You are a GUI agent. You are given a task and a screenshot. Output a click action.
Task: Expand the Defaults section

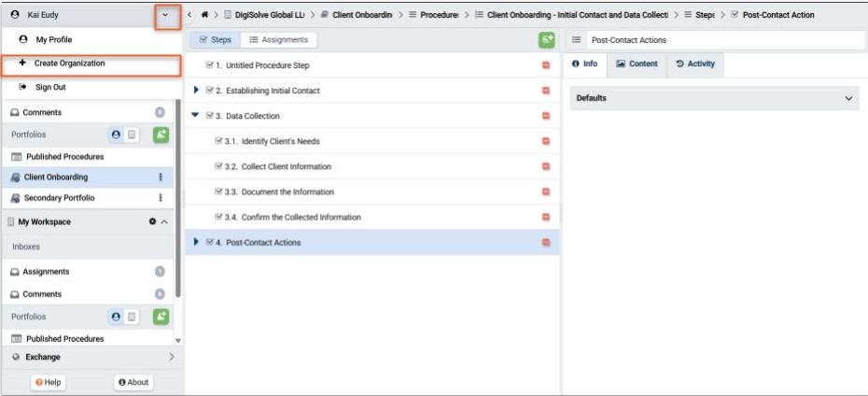(848, 99)
